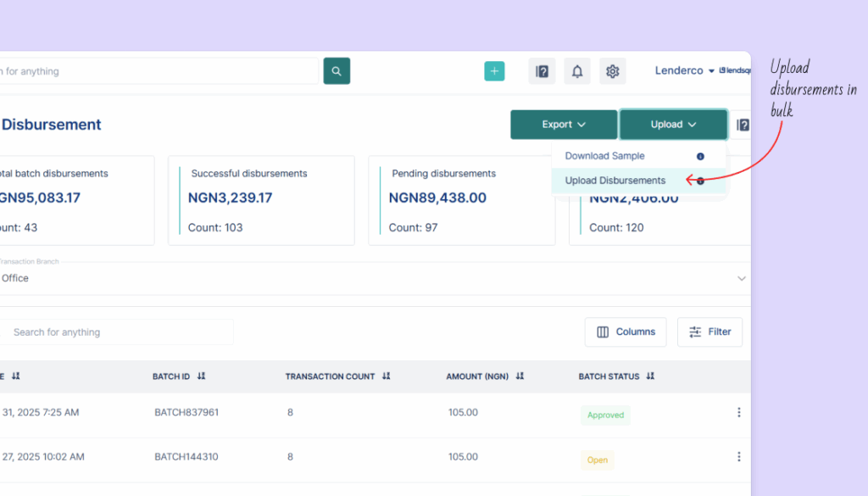Click the Filter button
868x496 pixels.
[x=709, y=332]
